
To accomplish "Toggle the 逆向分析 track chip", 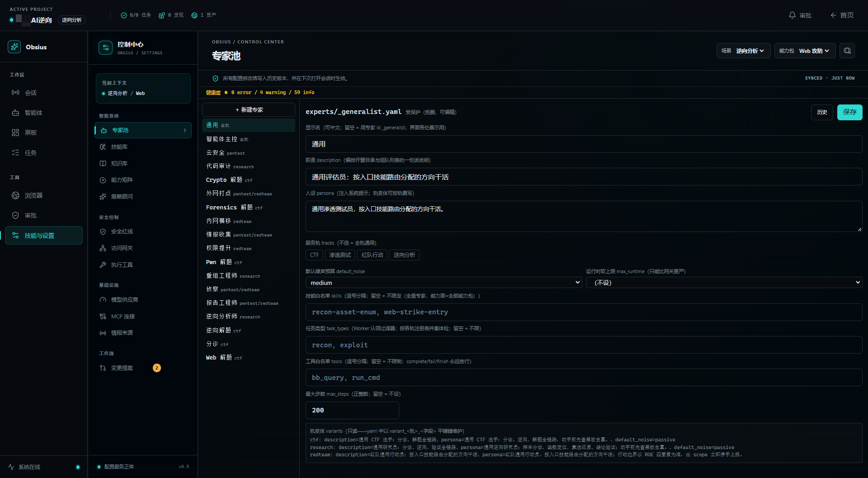I will (x=404, y=255).
